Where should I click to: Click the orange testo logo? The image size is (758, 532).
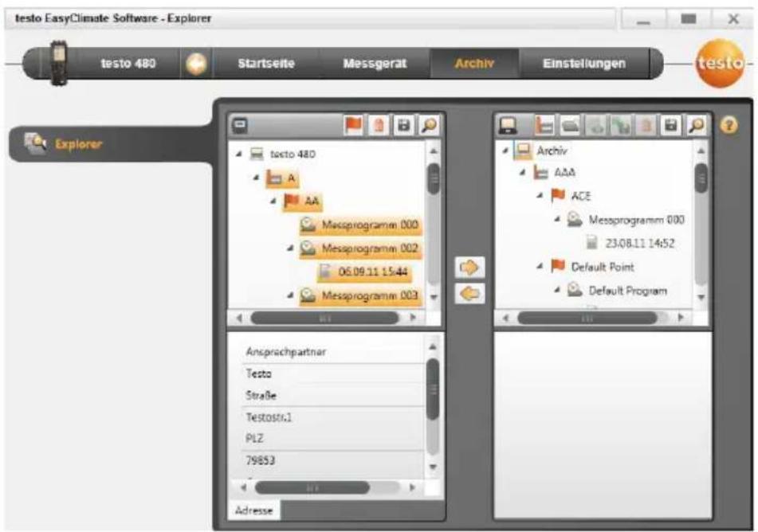click(x=721, y=63)
